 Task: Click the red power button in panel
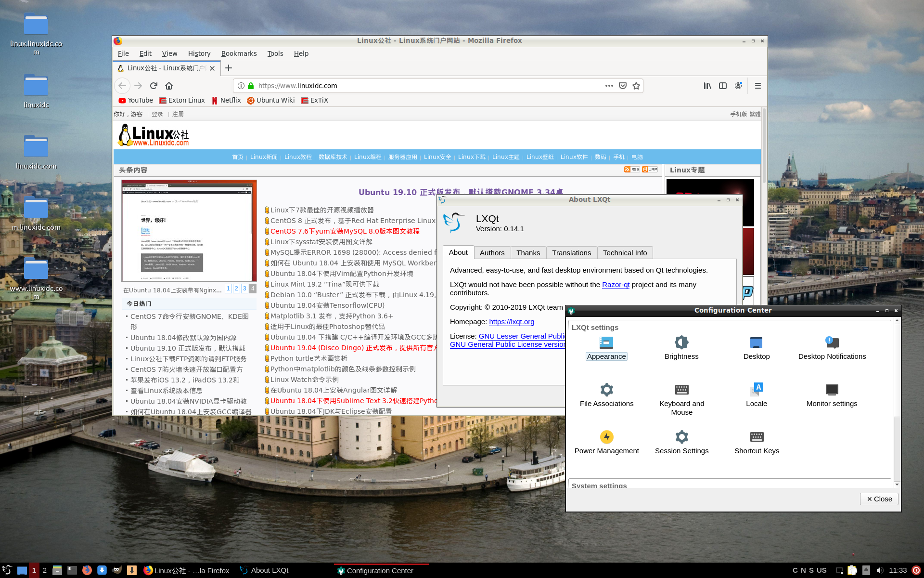[x=916, y=570]
